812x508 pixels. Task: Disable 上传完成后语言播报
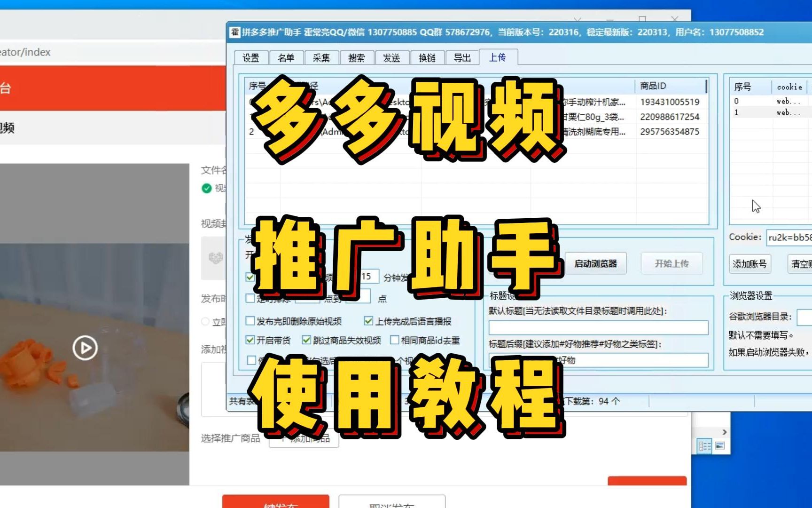tap(368, 321)
